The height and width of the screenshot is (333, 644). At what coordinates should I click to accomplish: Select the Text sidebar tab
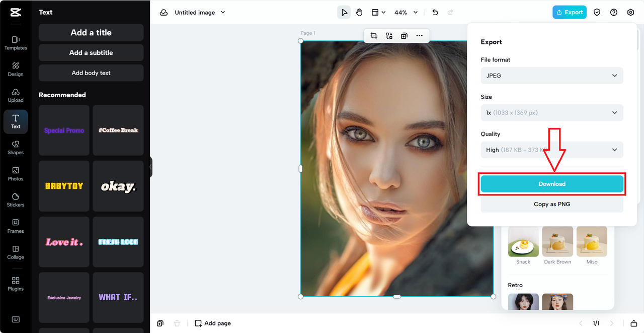(16, 121)
